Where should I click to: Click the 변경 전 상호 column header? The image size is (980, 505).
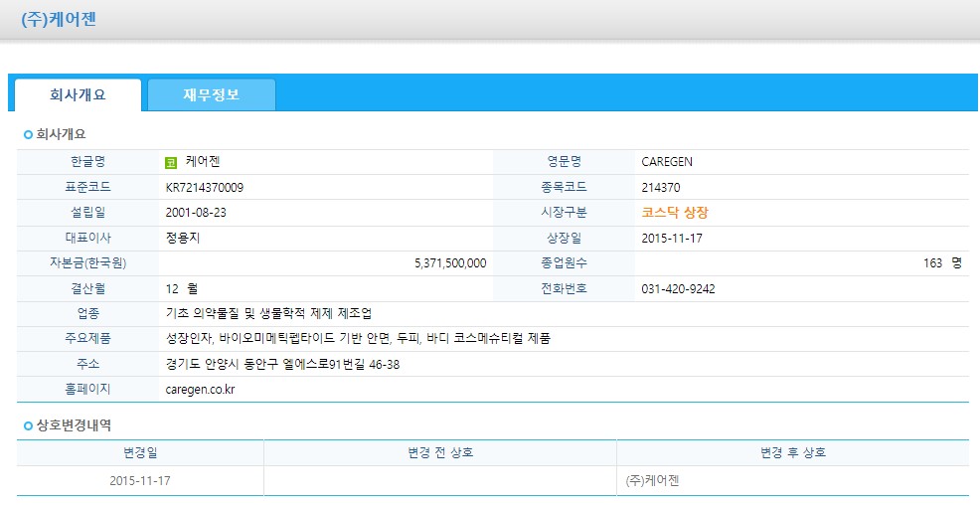click(440, 452)
